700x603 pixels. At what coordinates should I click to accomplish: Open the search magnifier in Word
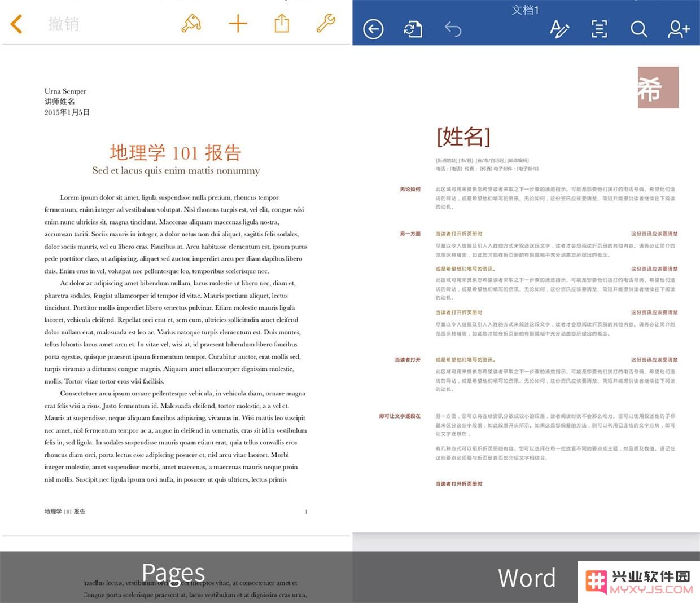point(638,29)
